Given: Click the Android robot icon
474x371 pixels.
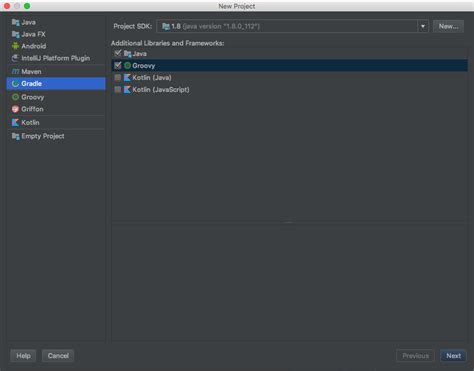Looking at the screenshot, I should point(15,46).
